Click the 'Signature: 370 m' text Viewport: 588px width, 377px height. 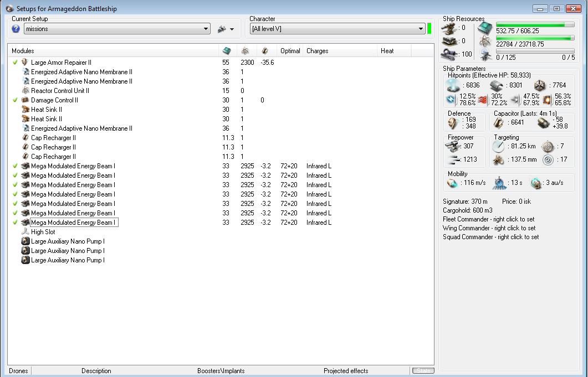[x=465, y=202]
